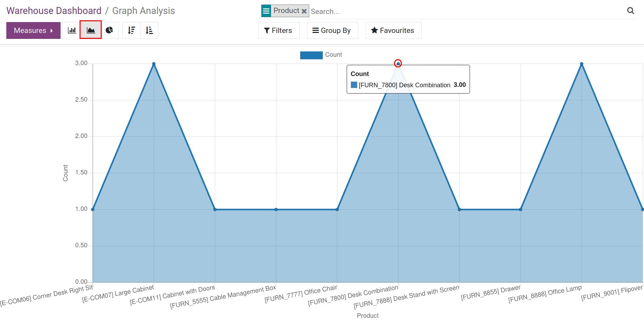Image resolution: width=644 pixels, height=322 pixels.
Task: Click the list icon on the Product facet
Action: point(266,11)
